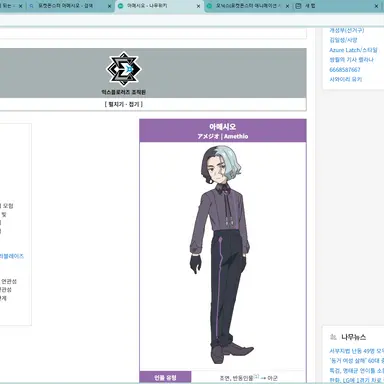Click the Explorers star emblem logo
The image size is (384, 384).
124,69
